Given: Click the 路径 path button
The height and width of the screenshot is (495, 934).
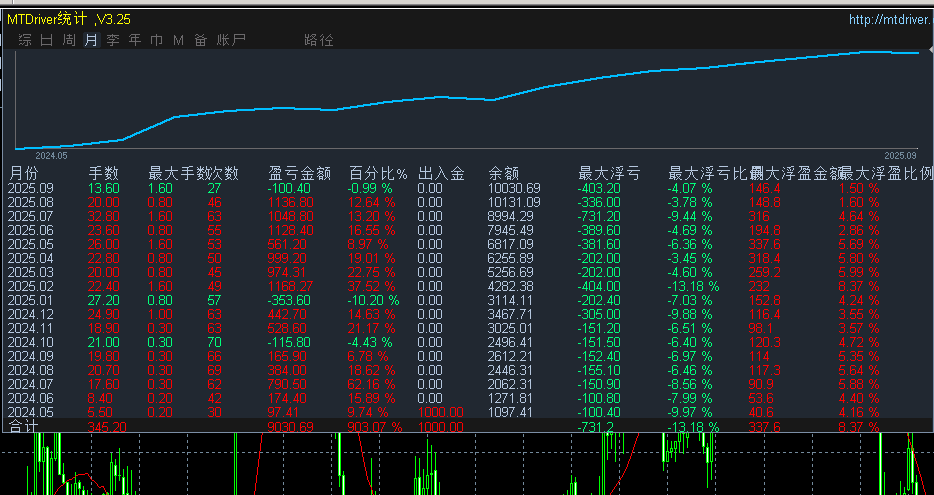Looking at the screenshot, I should [x=318, y=40].
